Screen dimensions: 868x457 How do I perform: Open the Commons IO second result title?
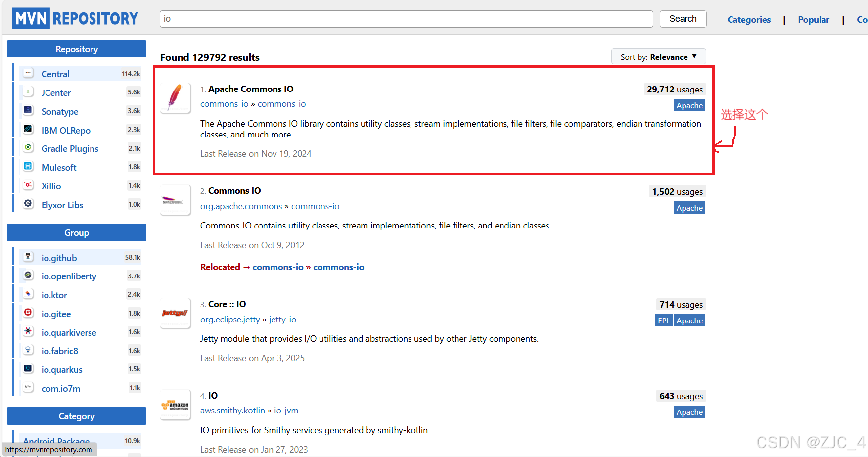coord(234,191)
